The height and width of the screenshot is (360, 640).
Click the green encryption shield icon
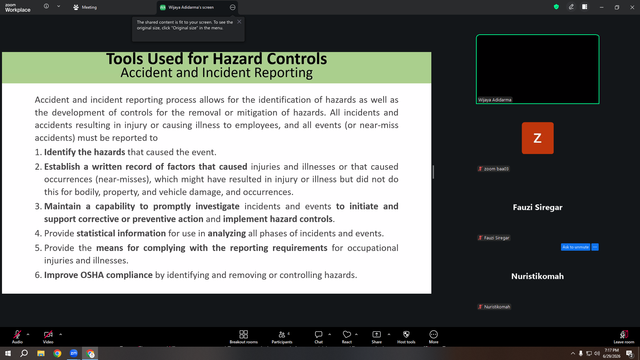[x=556, y=7]
